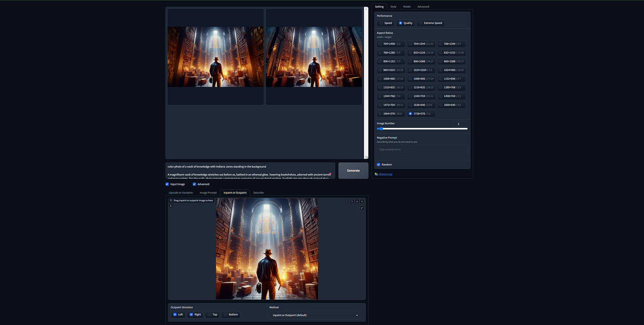
Task: Click the eraser icon on the inpaint canvas
Action: click(x=357, y=201)
